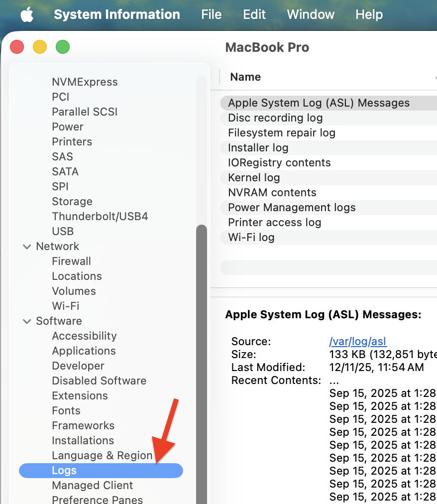
Task: Select the IORegistry contents row
Action: [x=328, y=163]
